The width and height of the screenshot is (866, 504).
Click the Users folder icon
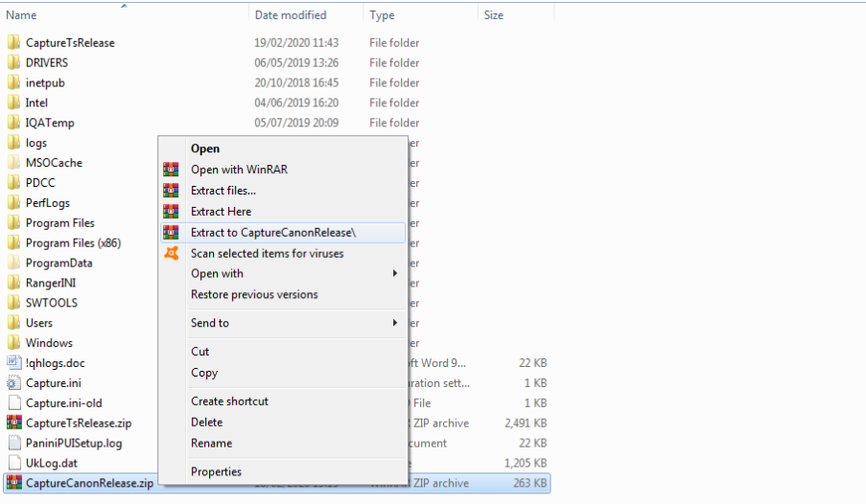coord(13,322)
